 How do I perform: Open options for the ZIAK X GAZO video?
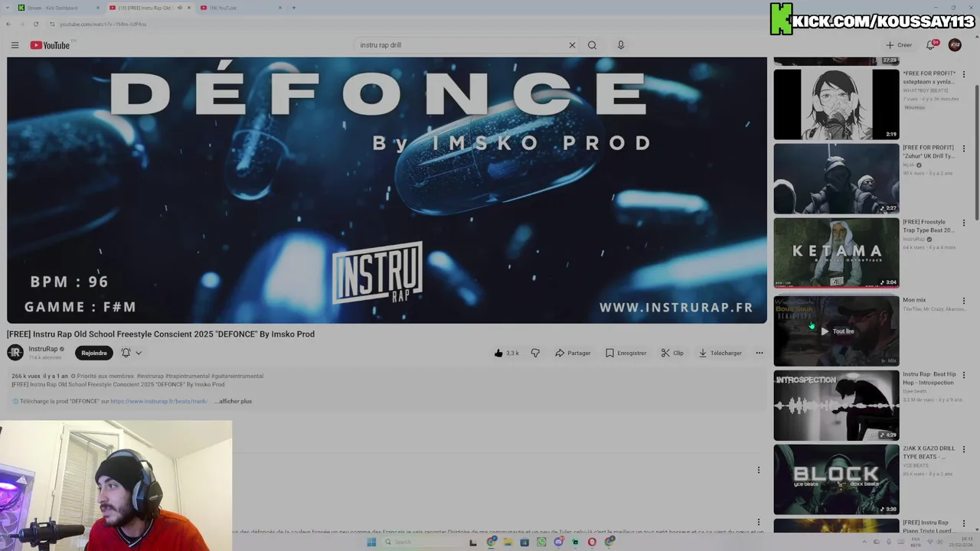(964, 450)
